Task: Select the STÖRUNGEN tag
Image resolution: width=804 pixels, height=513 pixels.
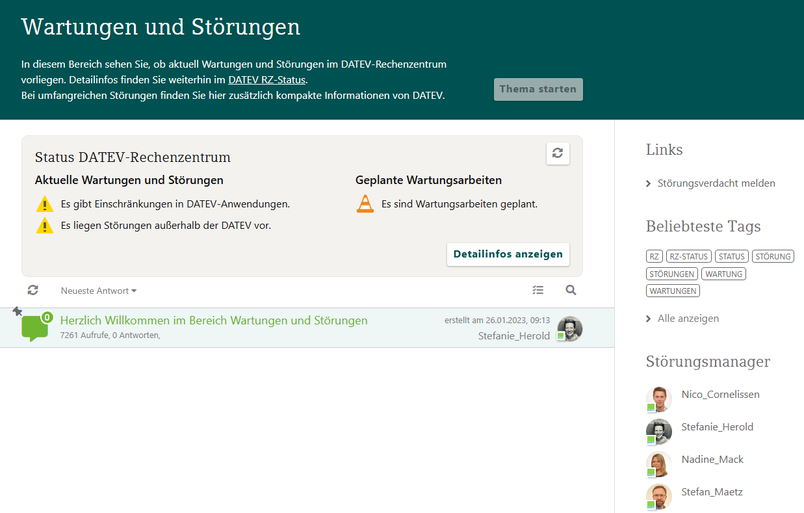Action: [x=672, y=274]
